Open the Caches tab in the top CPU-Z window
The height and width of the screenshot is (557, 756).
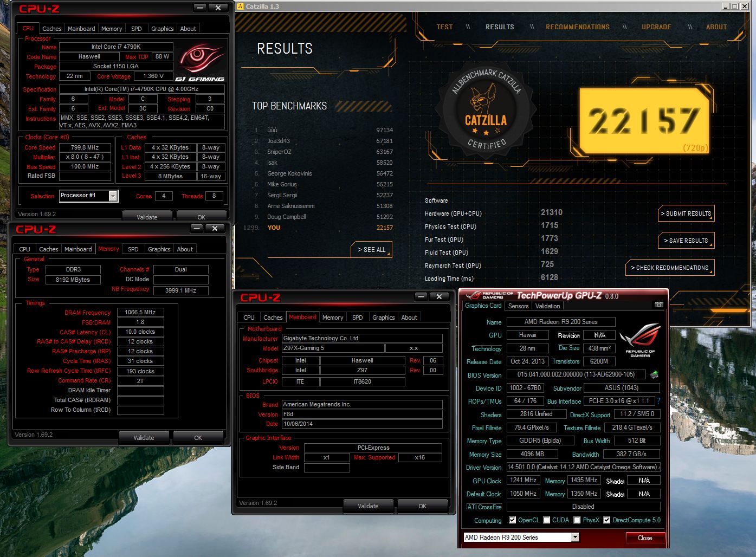tap(52, 29)
